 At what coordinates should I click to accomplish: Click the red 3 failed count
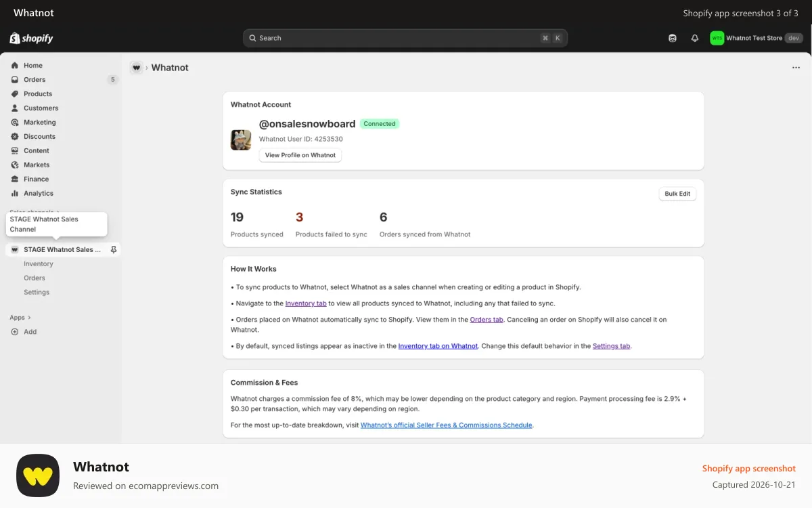[299, 217]
